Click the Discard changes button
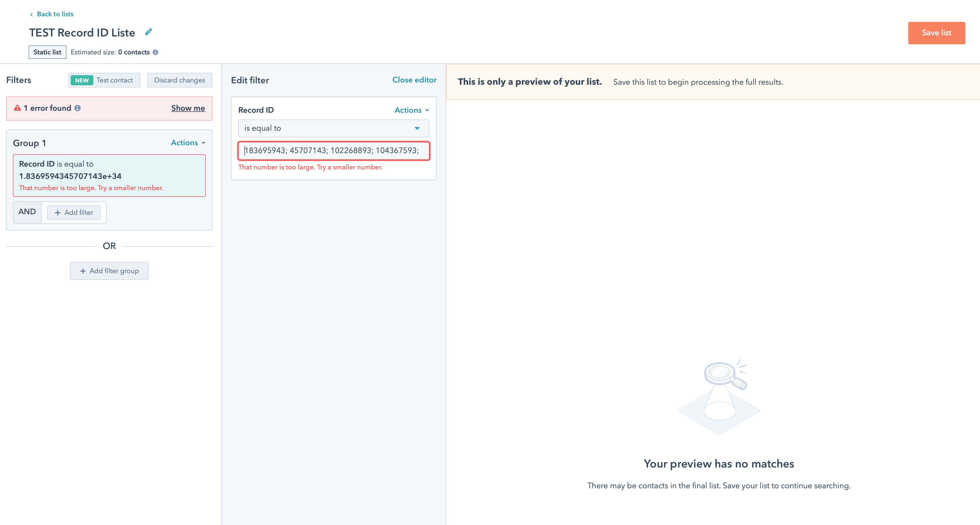The width and height of the screenshot is (980, 525). coord(180,80)
